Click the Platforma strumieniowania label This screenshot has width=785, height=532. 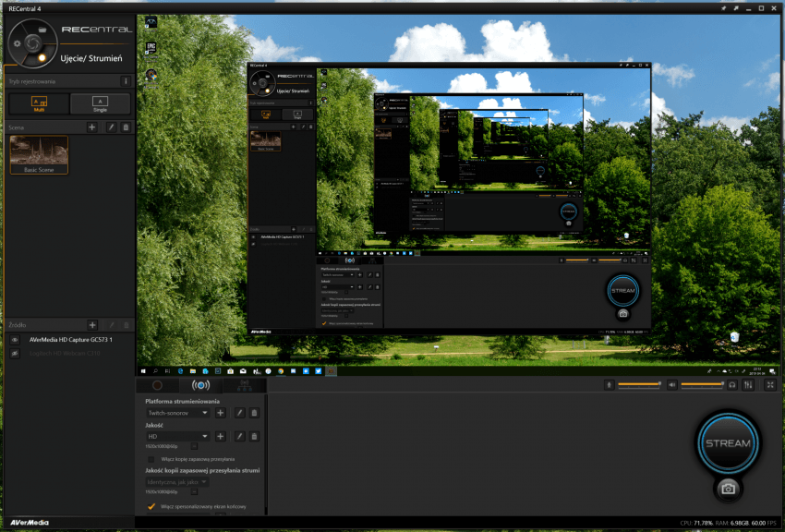(x=182, y=402)
